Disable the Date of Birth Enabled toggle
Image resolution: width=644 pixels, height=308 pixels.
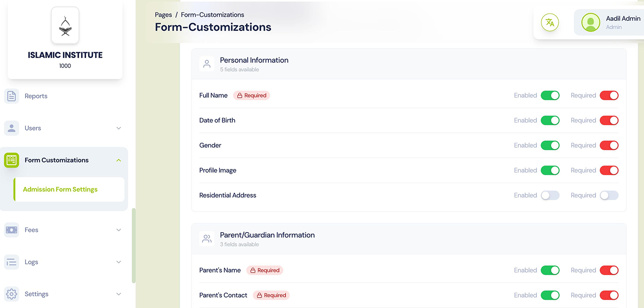pyautogui.click(x=550, y=121)
